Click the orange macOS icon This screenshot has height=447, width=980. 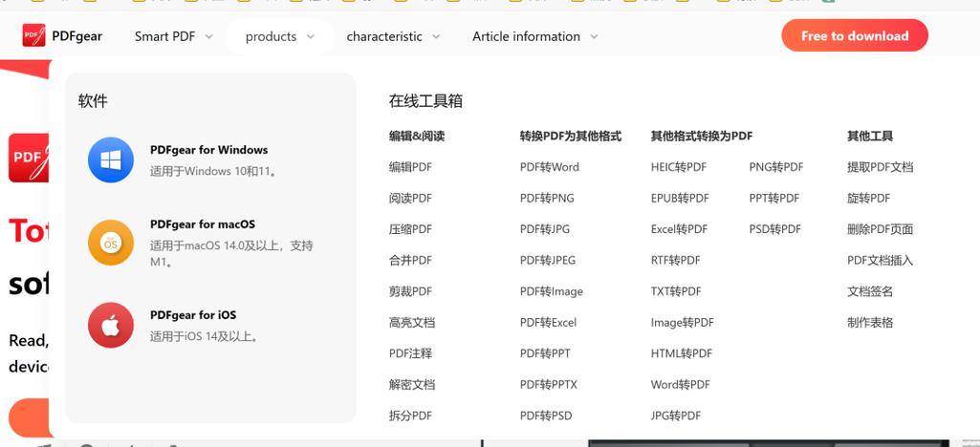coord(111,243)
